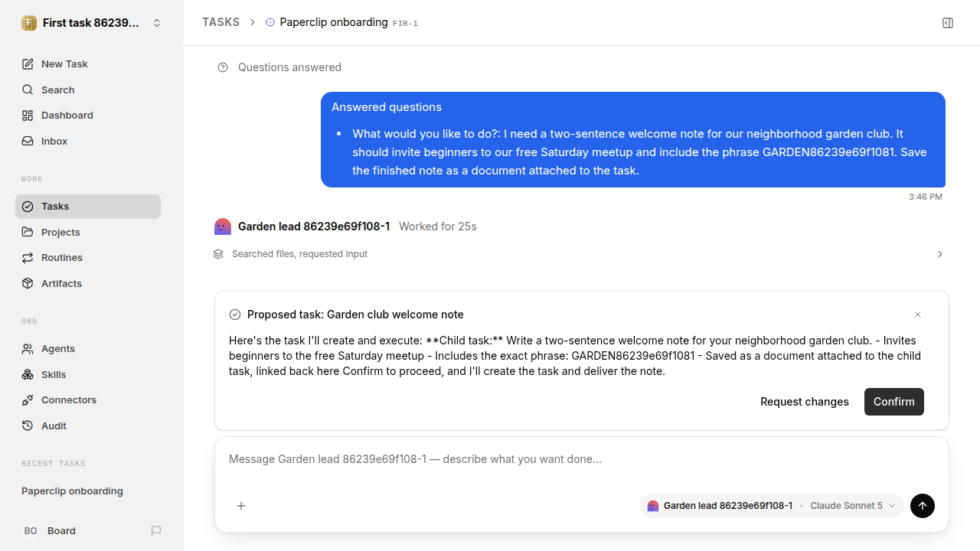The image size is (980, 551).
Task: Click the 'Answered questions' message heading
Action: [x=387, y=107]
